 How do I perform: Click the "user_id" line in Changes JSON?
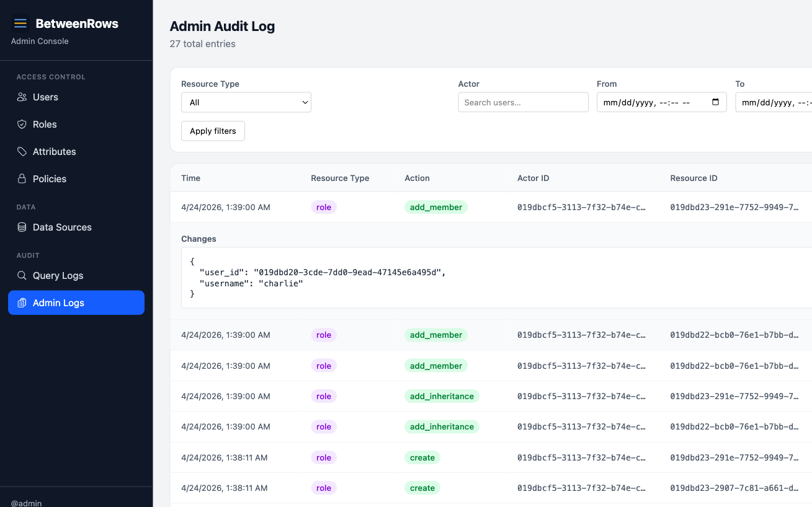click(323, 272)
